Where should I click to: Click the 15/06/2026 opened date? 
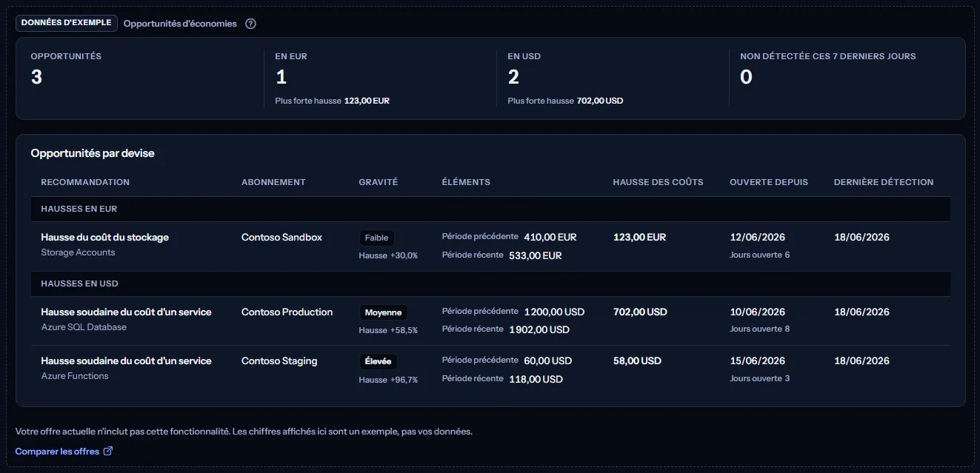click(758, 361)
